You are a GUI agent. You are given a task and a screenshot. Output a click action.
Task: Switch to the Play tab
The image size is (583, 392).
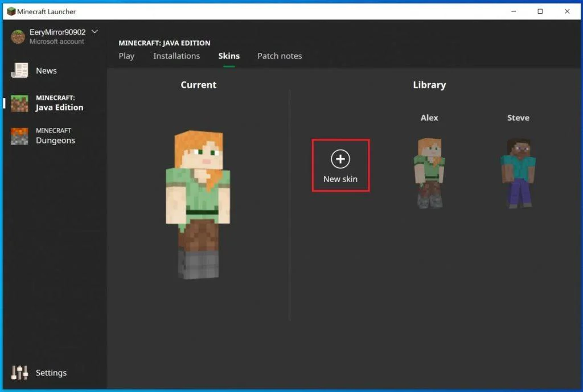[x=126, y=56]
